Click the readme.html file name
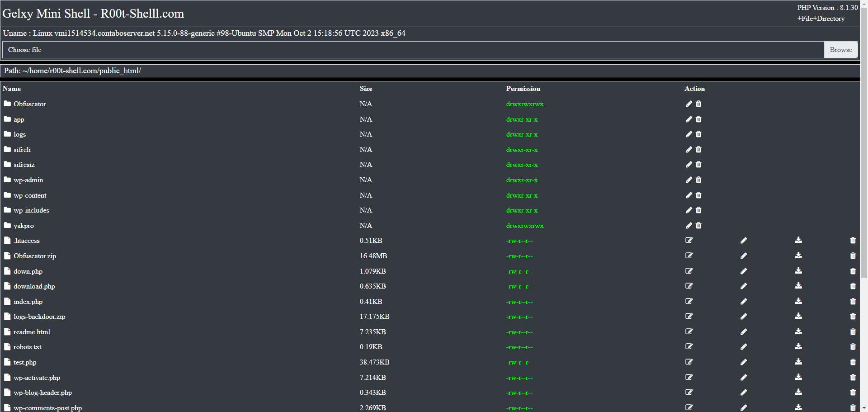The width and height of the screenshot is (868, 412). 32,332
